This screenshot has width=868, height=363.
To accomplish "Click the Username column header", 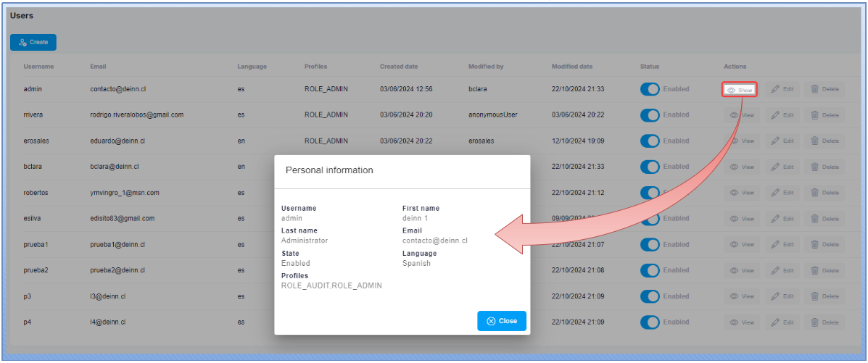I will point(38,67).
